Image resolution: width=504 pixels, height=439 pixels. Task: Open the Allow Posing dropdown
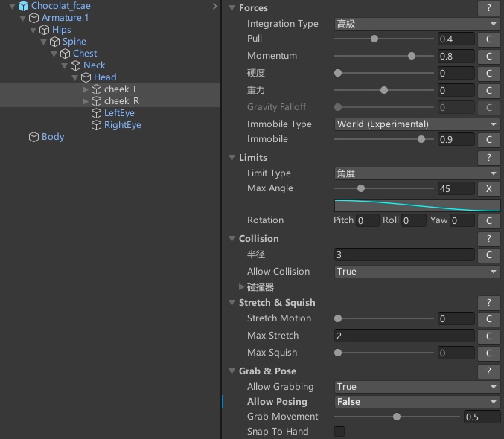[x=417, y=402]
